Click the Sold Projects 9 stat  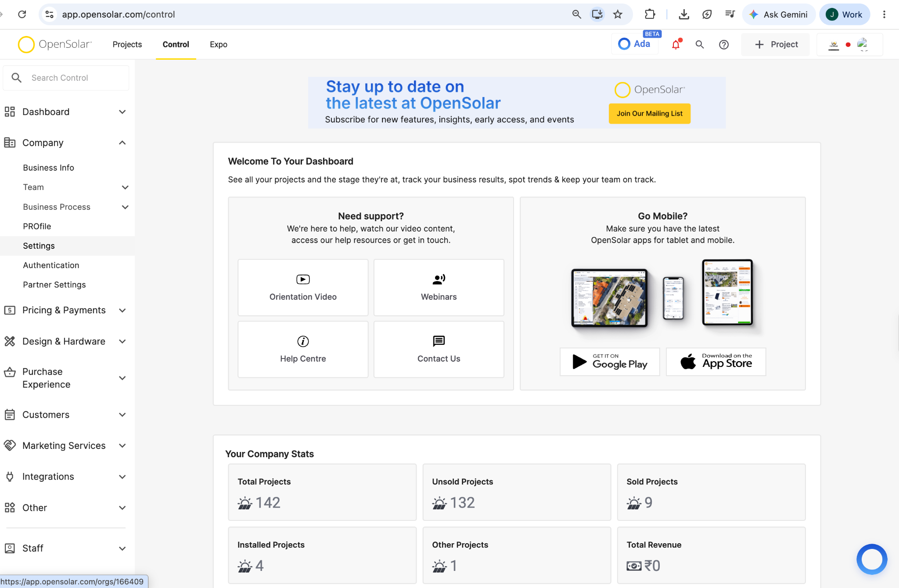coord(711,492)
